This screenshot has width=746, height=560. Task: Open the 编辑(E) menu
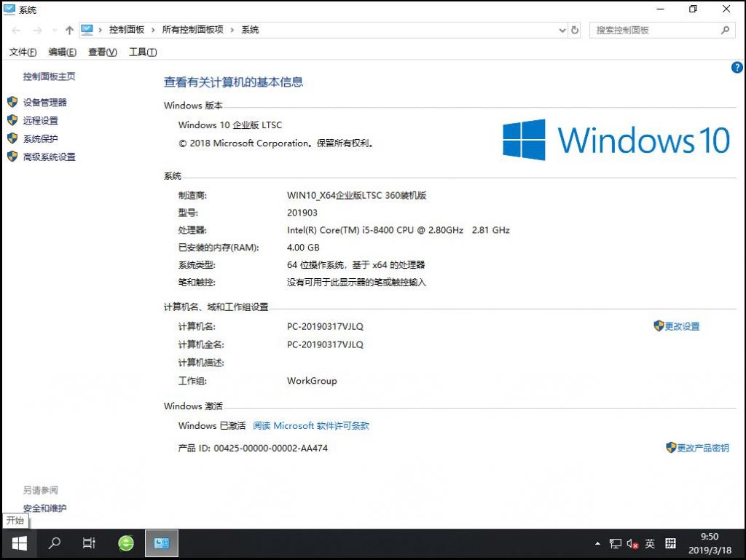tap(63, 52)
